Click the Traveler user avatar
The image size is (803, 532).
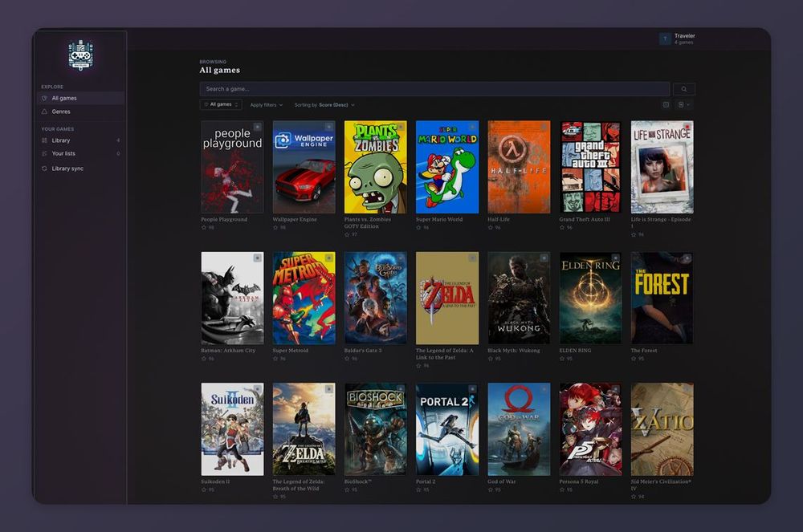point(665,39)
